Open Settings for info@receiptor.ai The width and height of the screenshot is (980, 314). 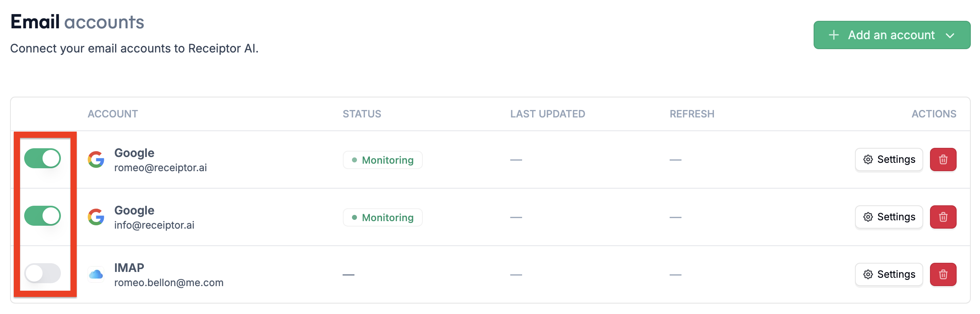click(x=889, y=217)
